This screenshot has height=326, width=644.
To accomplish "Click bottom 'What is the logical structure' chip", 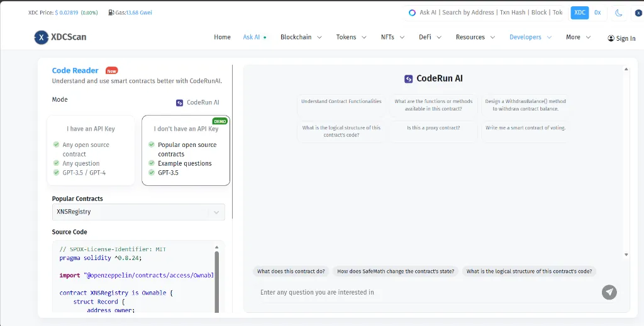I will click(529, 271).
